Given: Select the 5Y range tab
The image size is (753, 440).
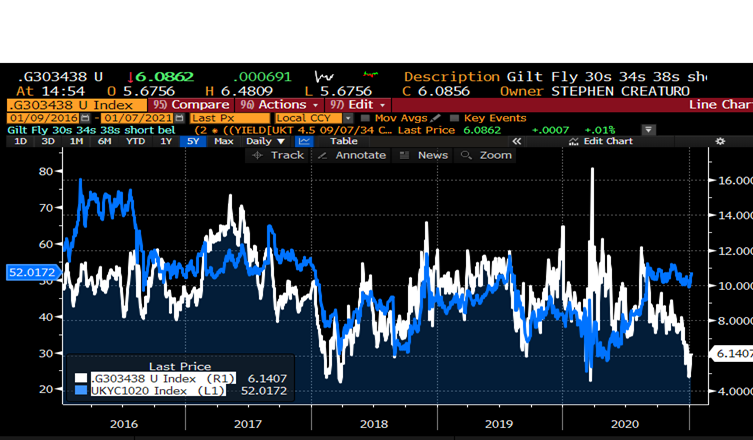Looking at the screenshot, I should [193, 141].
